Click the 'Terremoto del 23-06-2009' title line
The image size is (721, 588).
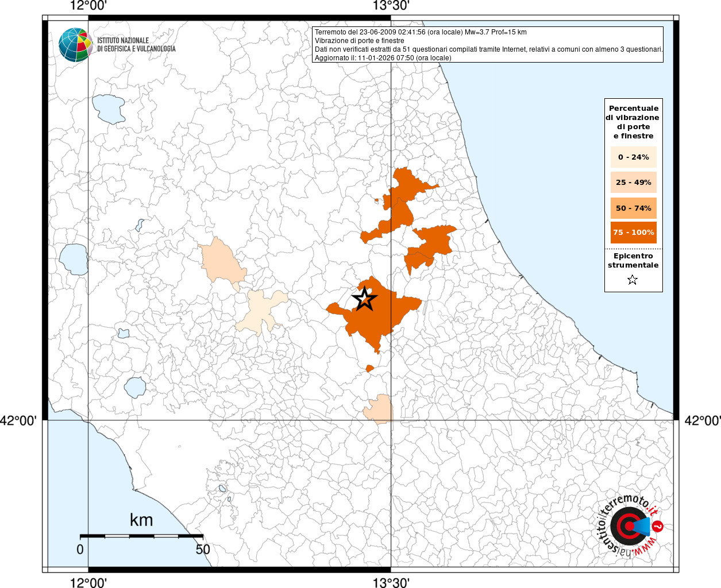click(x=421, y=32)
